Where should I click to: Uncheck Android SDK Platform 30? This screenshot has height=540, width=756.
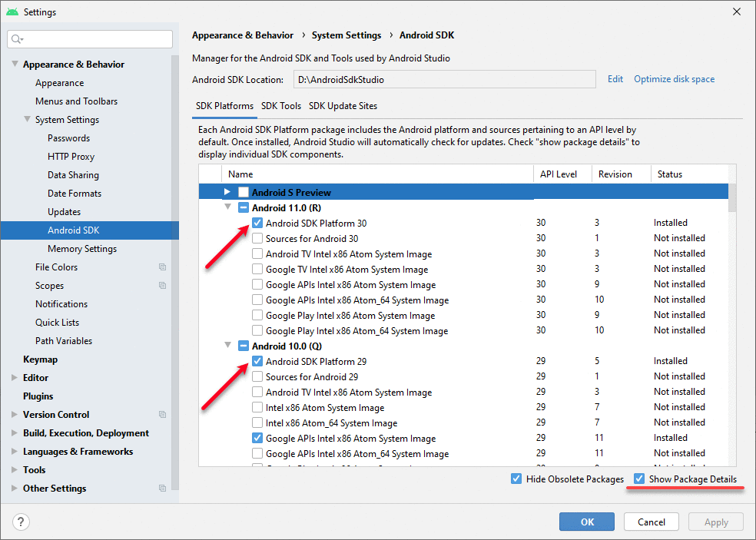(x=257, y=223)
